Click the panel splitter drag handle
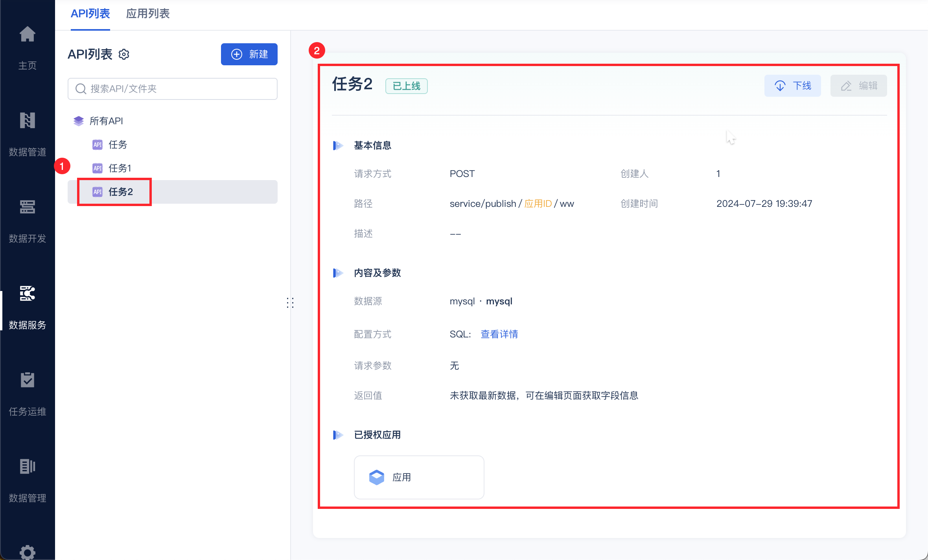Screen dimensions: 928x560 [x=290, y=303]
